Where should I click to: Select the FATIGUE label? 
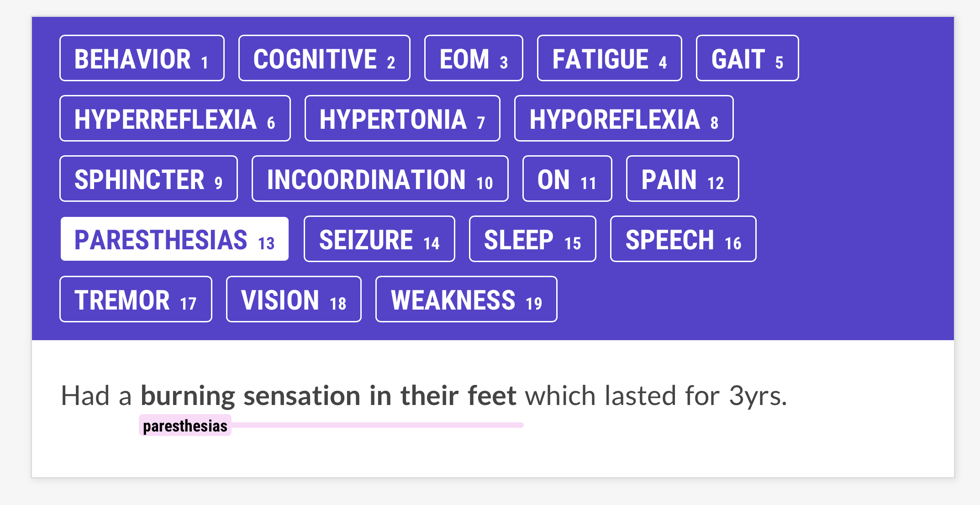click(609, 58)
